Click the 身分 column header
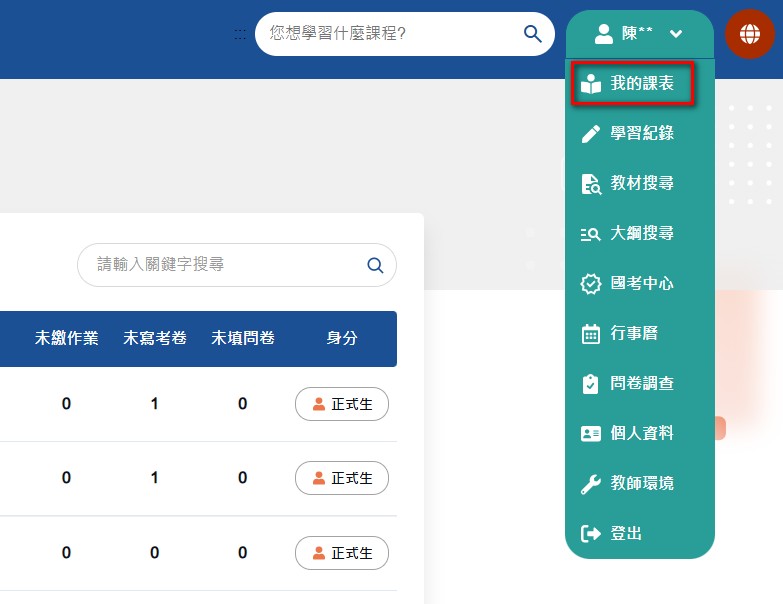This screenshot has height=604, width=783. (x=342, y=338)
